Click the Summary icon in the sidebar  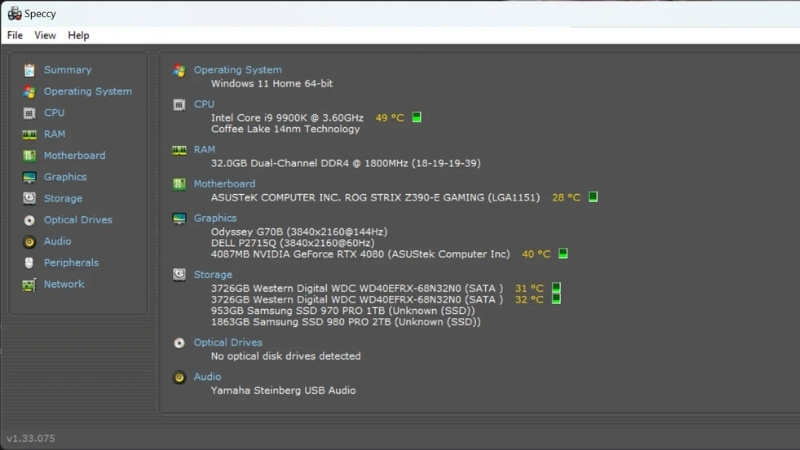tap(29, 70)
